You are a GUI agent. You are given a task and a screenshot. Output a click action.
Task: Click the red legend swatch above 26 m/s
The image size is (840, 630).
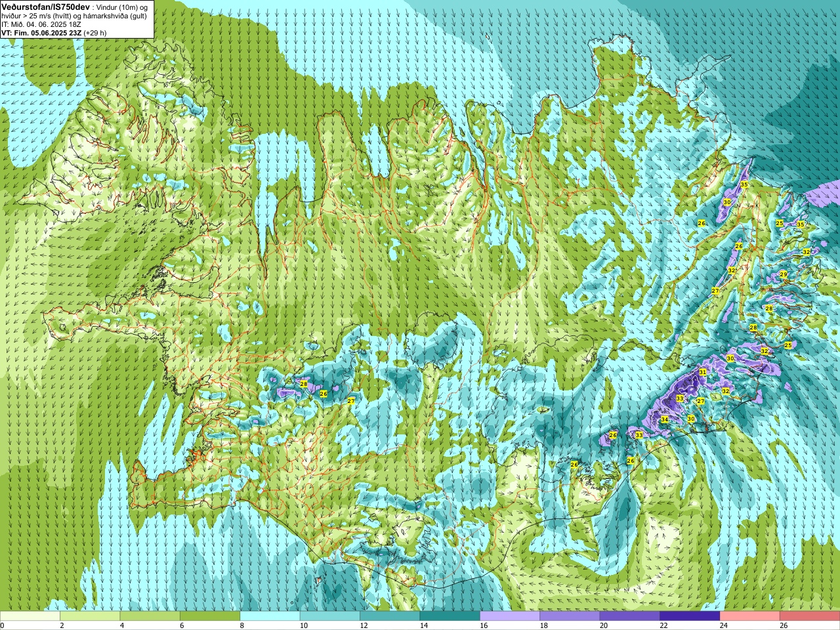(x=810, y=616)
